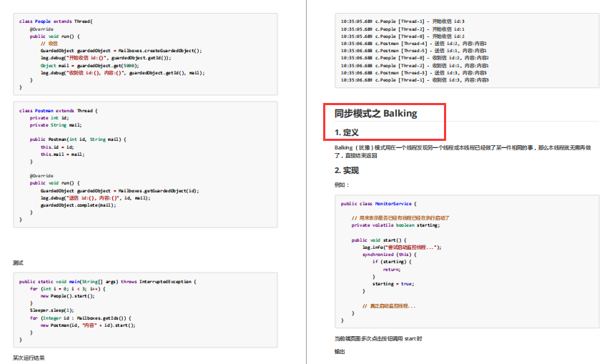Click the "Mailboxes.createGuardedObject();" code line

pyautogui.click(x=122, y=51)
